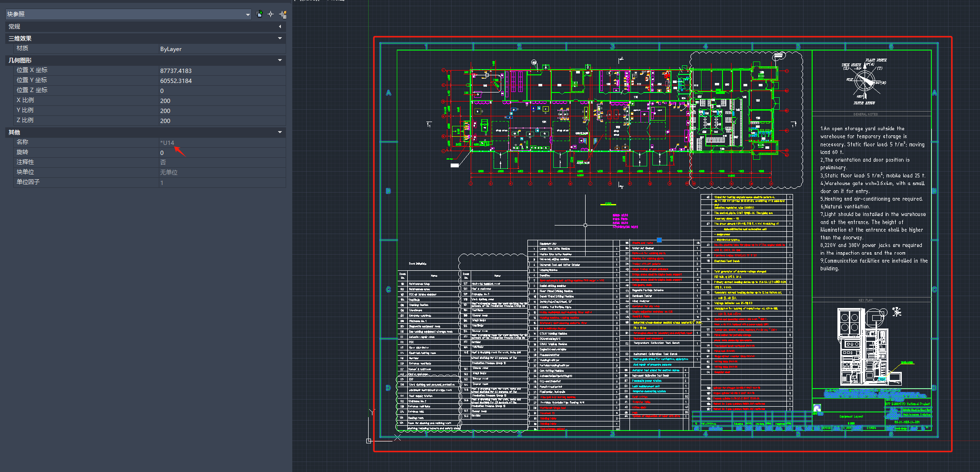Click the 位置 Y 坐标 value 60552.3184
The image size is (980, 472).
[222, 81]
